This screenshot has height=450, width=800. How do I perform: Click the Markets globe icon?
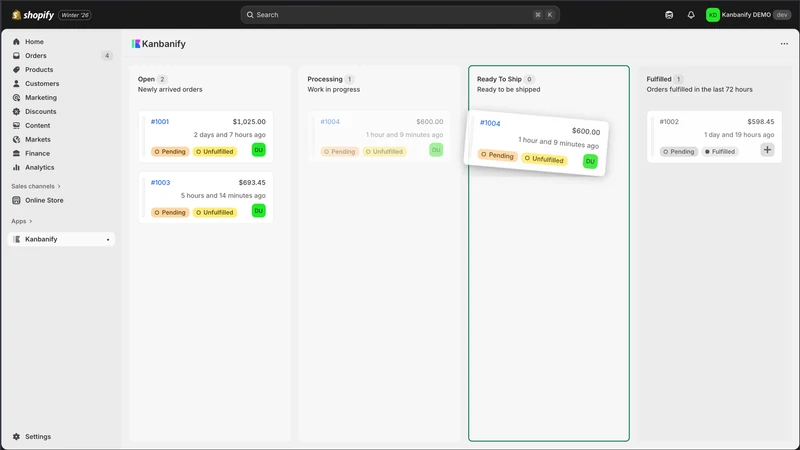coord(16,139)
